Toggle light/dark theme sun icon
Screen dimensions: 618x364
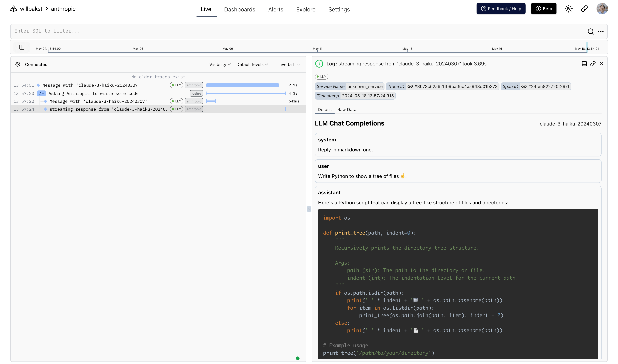[x=568, y=9]
